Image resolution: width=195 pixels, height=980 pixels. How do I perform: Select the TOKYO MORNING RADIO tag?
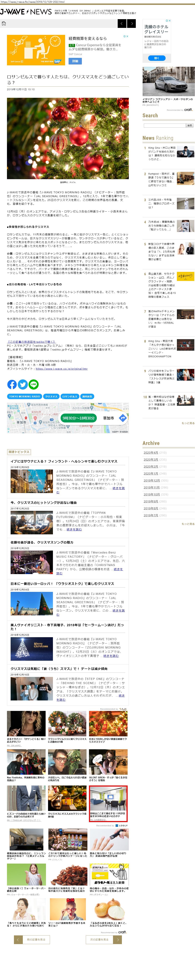click(x=24, y=396)
